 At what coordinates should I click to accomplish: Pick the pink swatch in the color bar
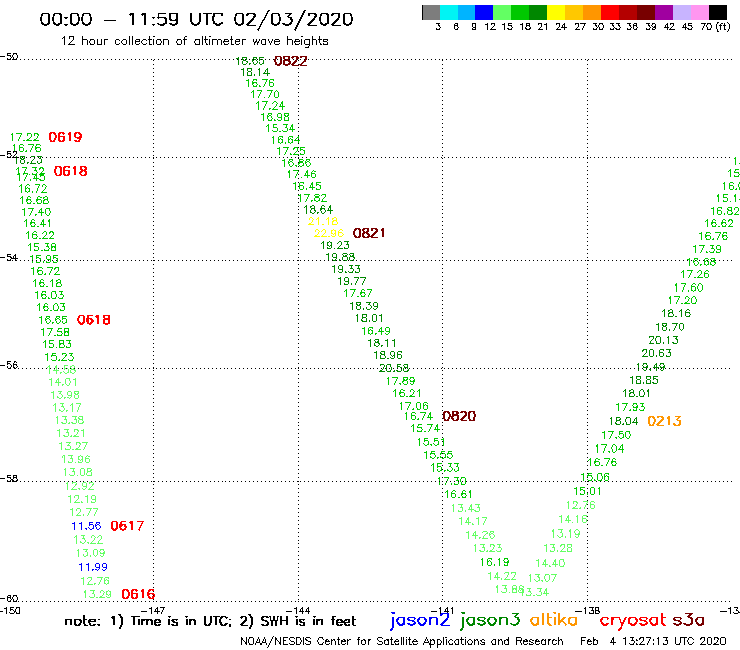point(699,12)
